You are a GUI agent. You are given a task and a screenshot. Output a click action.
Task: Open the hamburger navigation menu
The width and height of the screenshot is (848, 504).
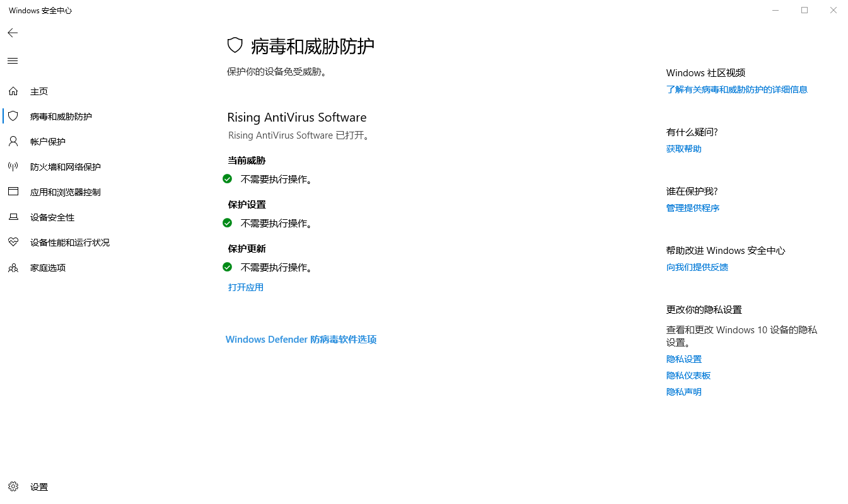(x=13, y=61)
